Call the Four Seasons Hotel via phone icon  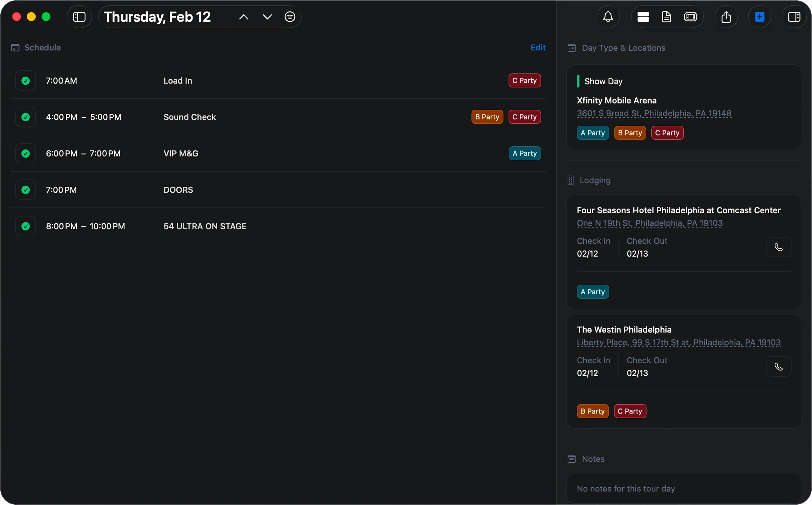pos(779,247)
